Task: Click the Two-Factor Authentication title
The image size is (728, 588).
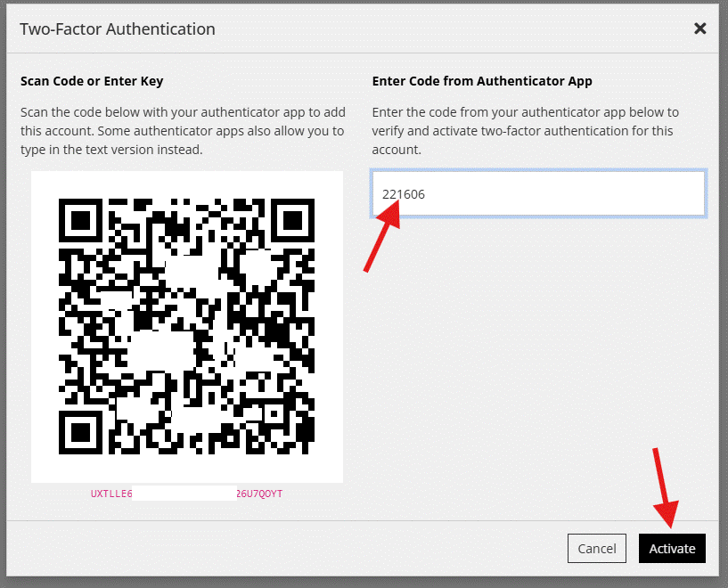Action: point(118,29)
